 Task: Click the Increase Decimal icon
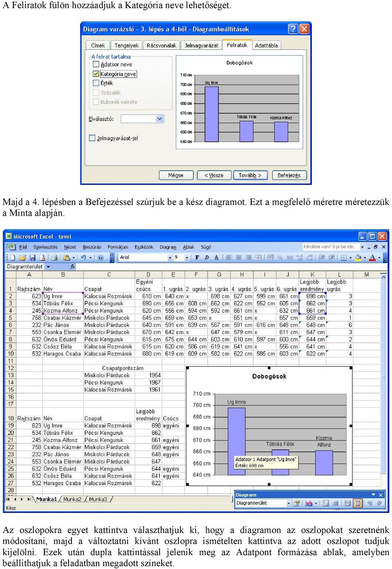300,257
